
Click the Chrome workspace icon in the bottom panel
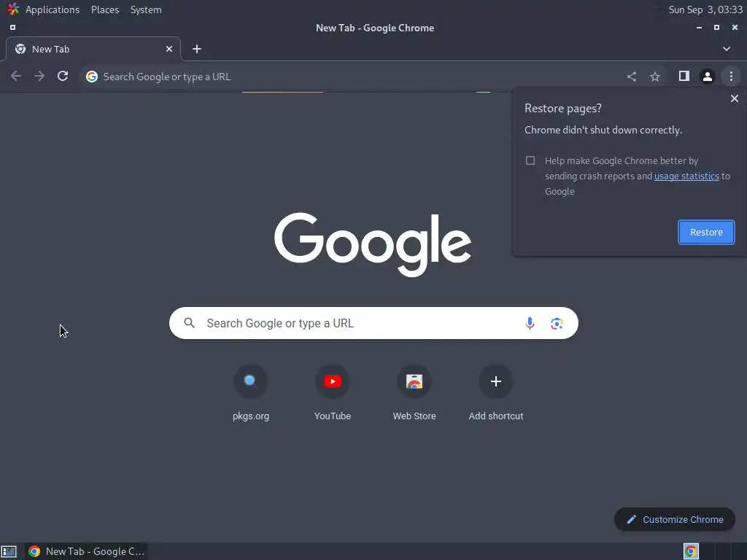[691, 551]
